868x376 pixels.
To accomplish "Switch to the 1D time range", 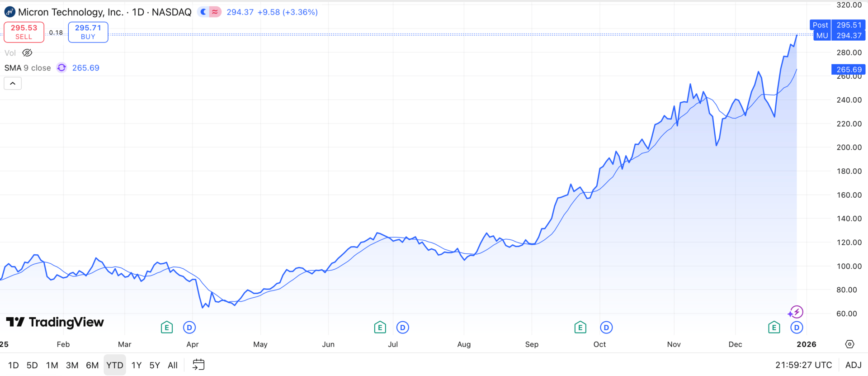I will (x=14, y=365).
